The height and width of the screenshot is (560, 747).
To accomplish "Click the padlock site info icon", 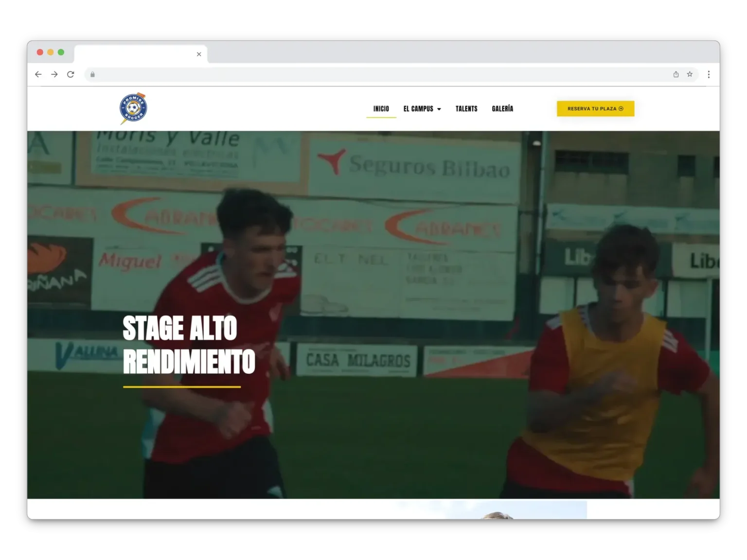I will pyautogui.click(x=92, y=74).
